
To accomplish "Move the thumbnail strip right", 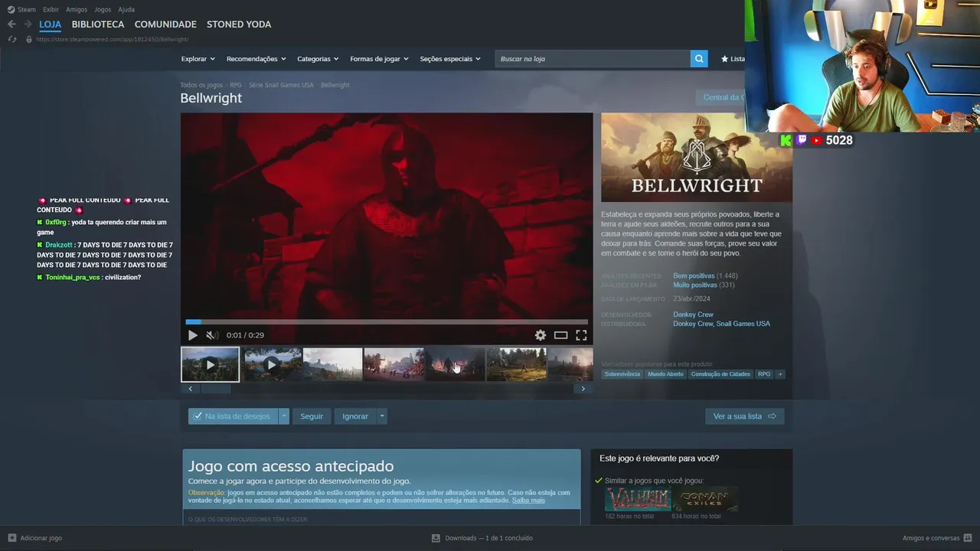I will coord(583,389).
